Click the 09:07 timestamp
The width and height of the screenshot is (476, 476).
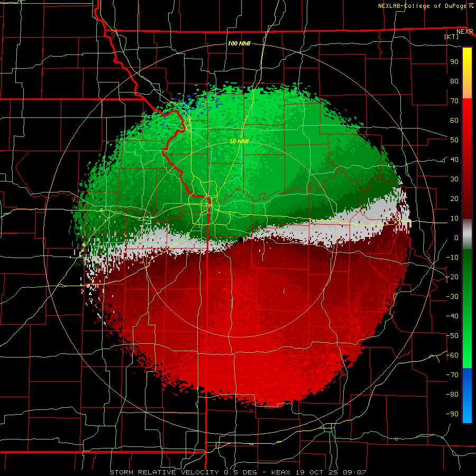pos(354,472)
